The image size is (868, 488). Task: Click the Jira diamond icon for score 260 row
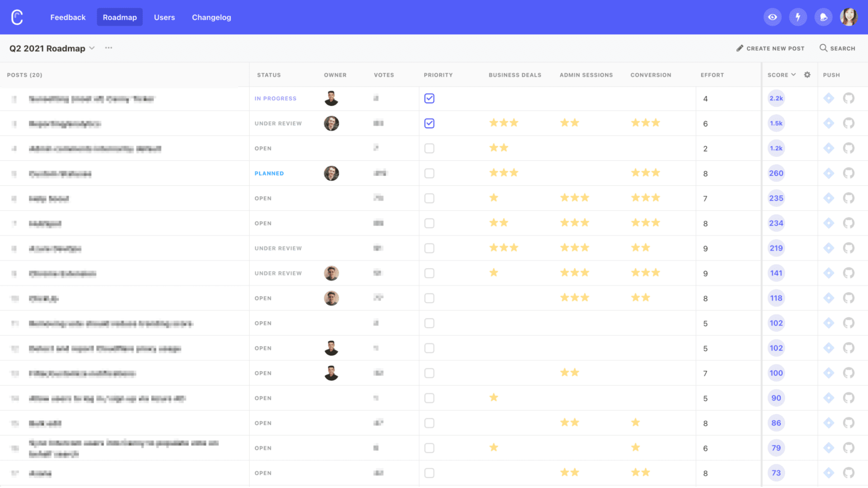(x=829, y=173)
